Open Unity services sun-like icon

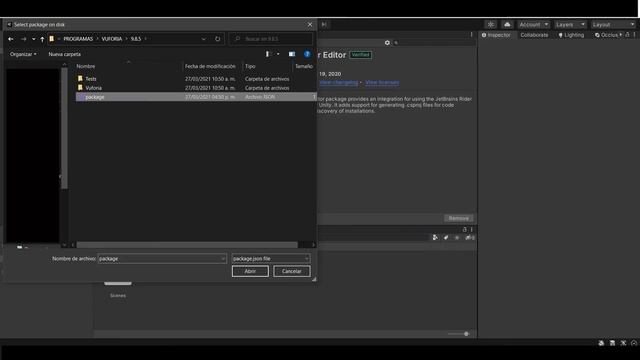(x=491, y=24)
